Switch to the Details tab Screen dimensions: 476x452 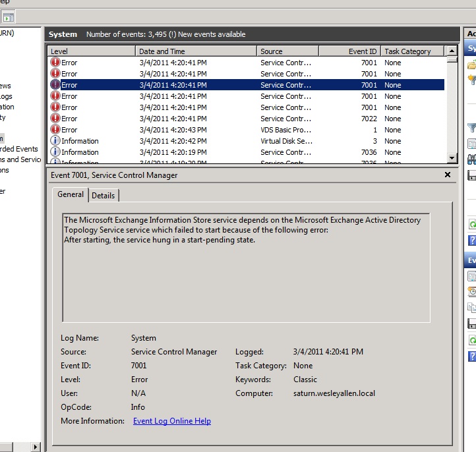point(104,196)
